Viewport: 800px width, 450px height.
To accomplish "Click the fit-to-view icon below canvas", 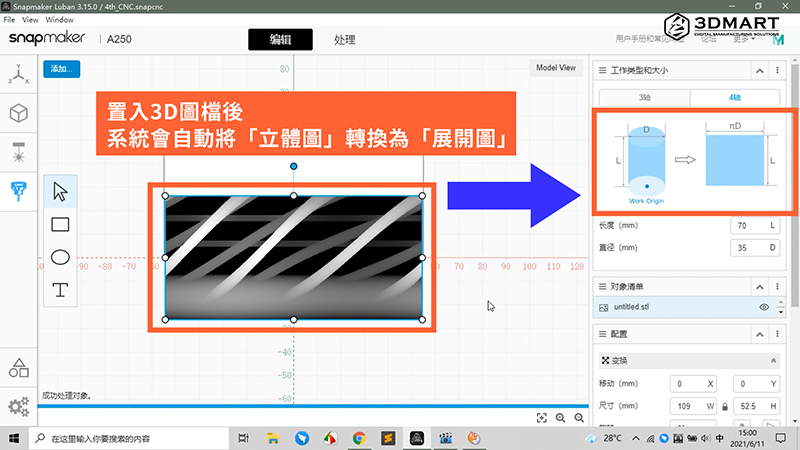I will [x=541, y=418].
